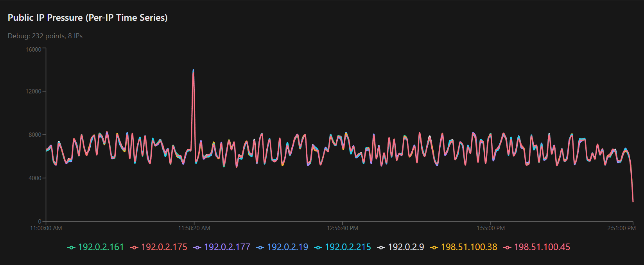Screen dimensions: 644x265
Task: Click the red legend marker for 192.0.2.175
Action: pyautogui.click(x=134, y=247)
